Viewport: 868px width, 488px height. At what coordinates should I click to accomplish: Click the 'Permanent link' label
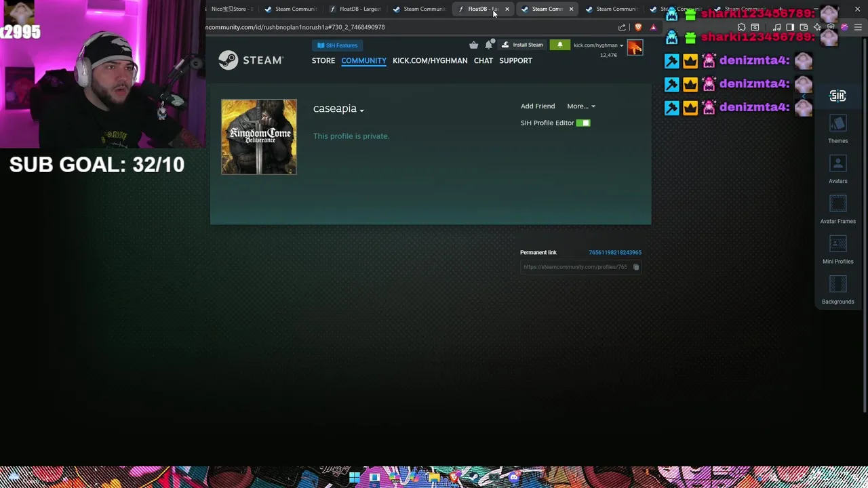538,252
